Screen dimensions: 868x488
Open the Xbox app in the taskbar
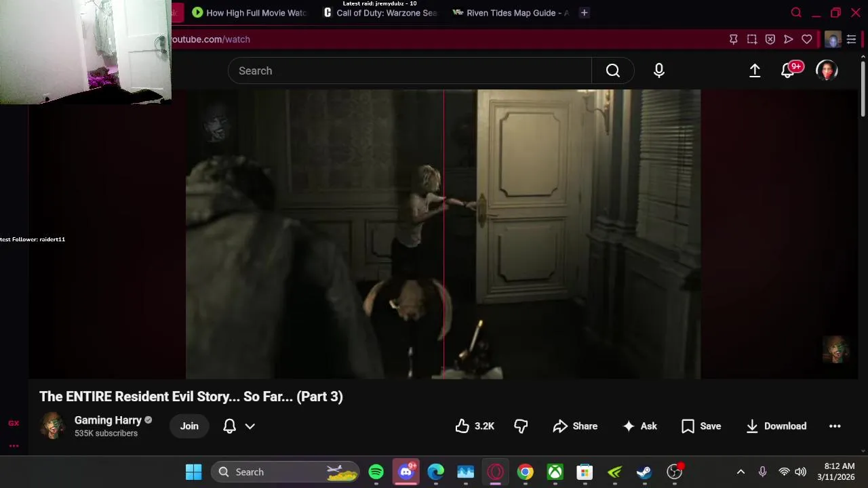pos(555,472)
